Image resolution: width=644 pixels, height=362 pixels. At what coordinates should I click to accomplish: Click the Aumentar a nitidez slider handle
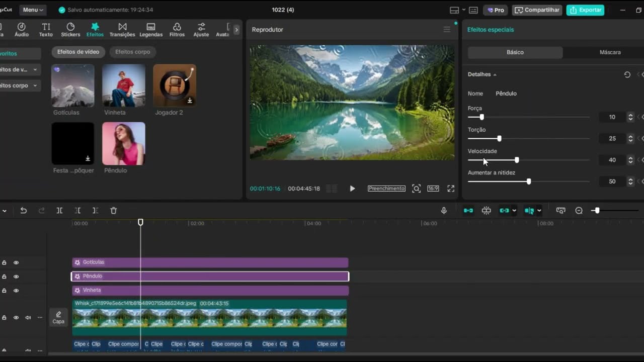pos(528,182)
